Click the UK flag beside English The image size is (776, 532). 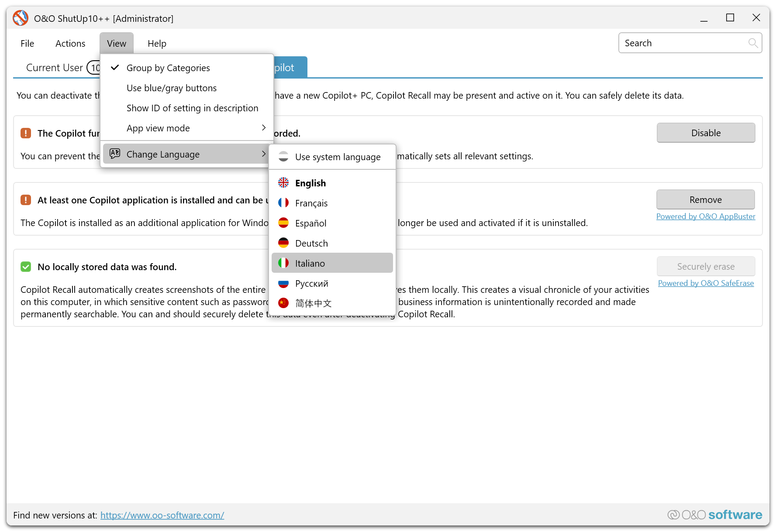283,183
